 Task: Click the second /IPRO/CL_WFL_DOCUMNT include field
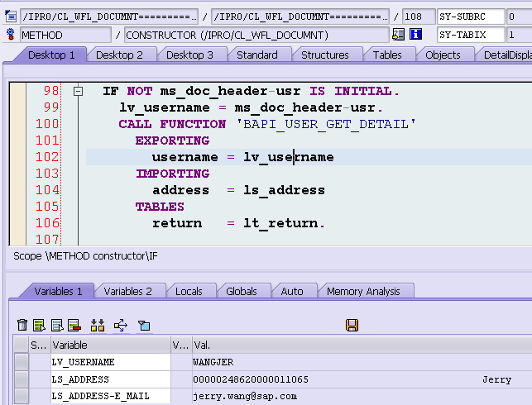pos(300,17)
